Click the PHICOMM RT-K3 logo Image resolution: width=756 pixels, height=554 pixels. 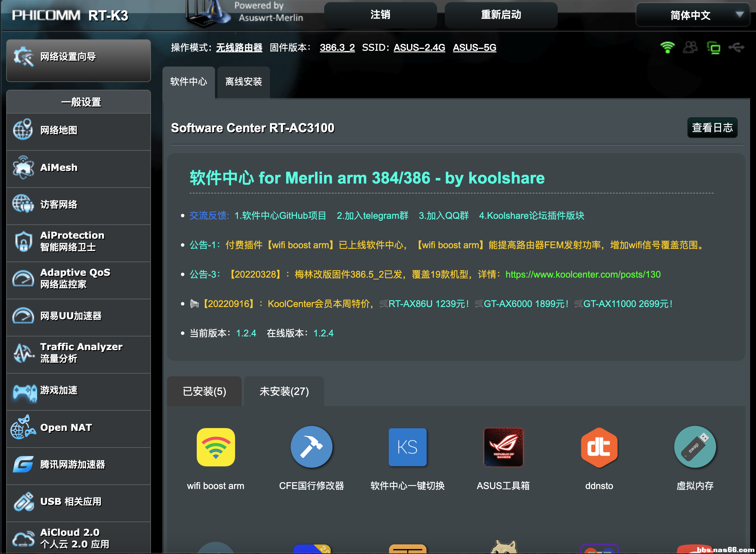70,15
